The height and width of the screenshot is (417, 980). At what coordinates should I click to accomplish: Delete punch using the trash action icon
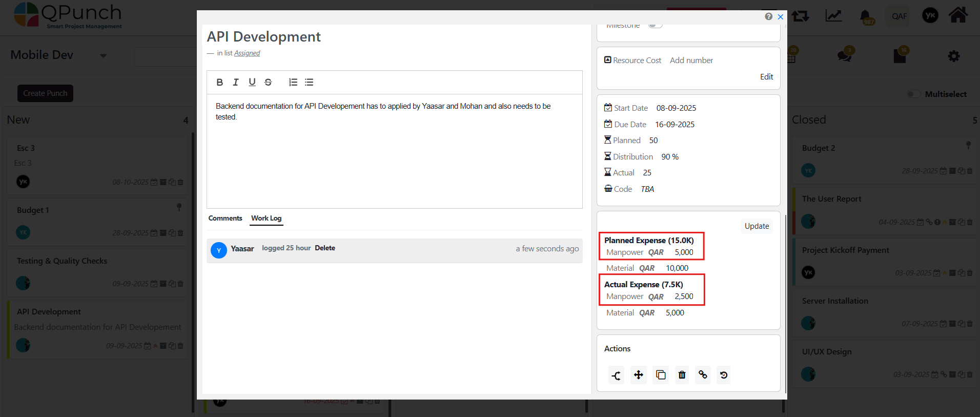point(682,375)
